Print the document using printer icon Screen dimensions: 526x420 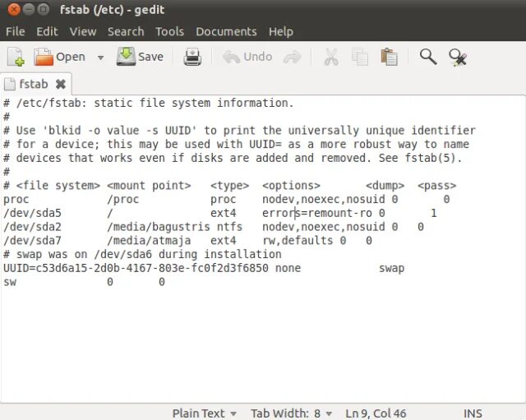pyautogui.click(x=192, y=57)
